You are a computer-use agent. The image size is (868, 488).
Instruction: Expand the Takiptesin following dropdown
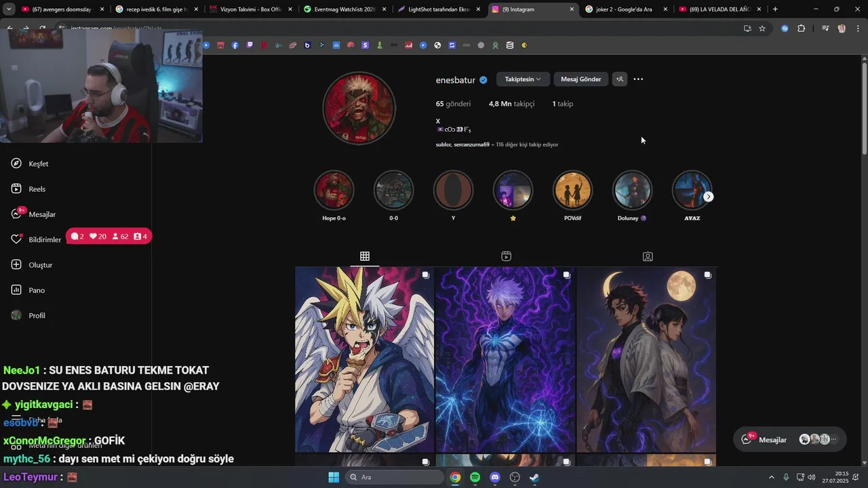523,79
